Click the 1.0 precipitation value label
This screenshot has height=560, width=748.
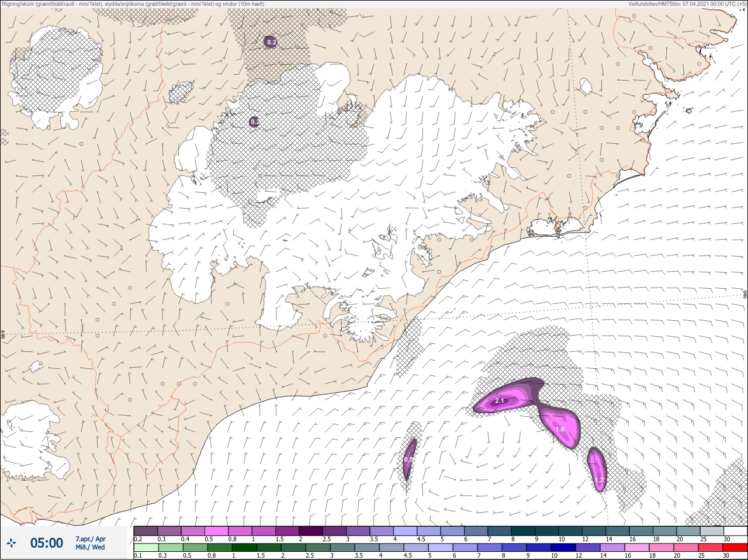(560, 429)
